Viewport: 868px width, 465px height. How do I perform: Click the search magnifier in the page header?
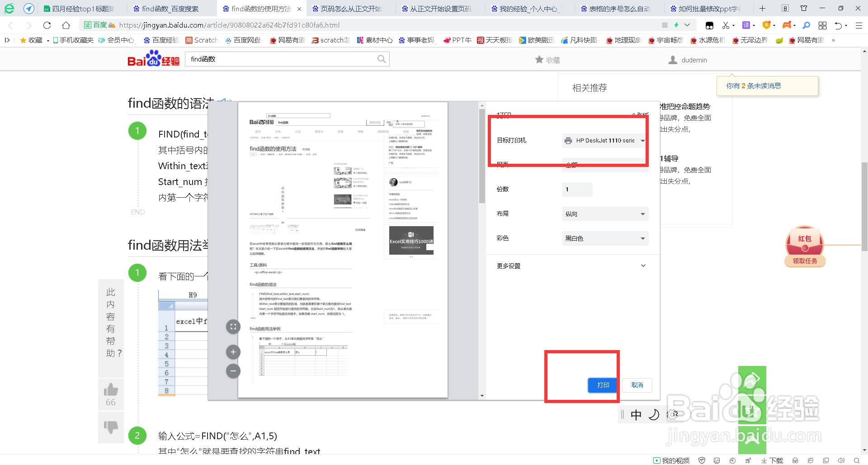tap(381, 59)
